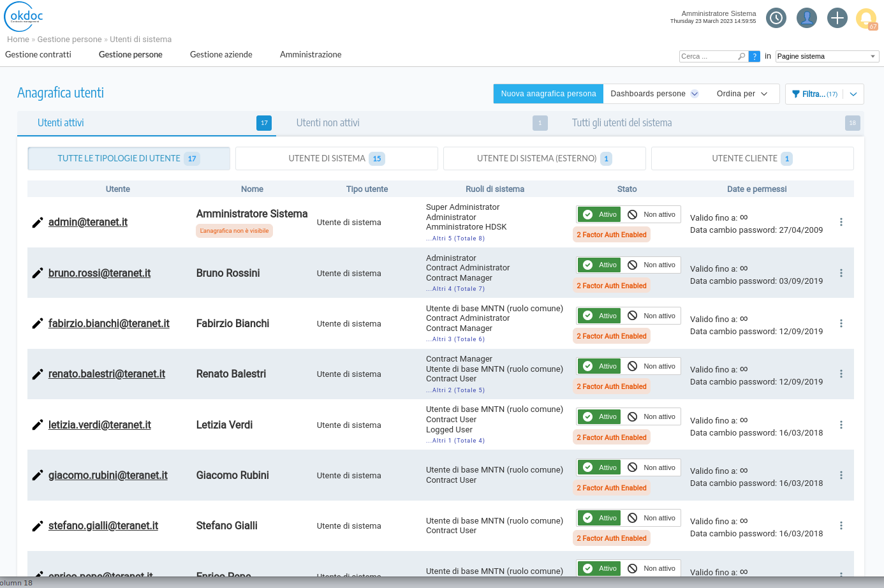Click 2 Factor Auth Enabled for Fabirzio Bianchi
The height and width of the screenshot is (588, 884).
pyautogui.click(x=611, y=335)
